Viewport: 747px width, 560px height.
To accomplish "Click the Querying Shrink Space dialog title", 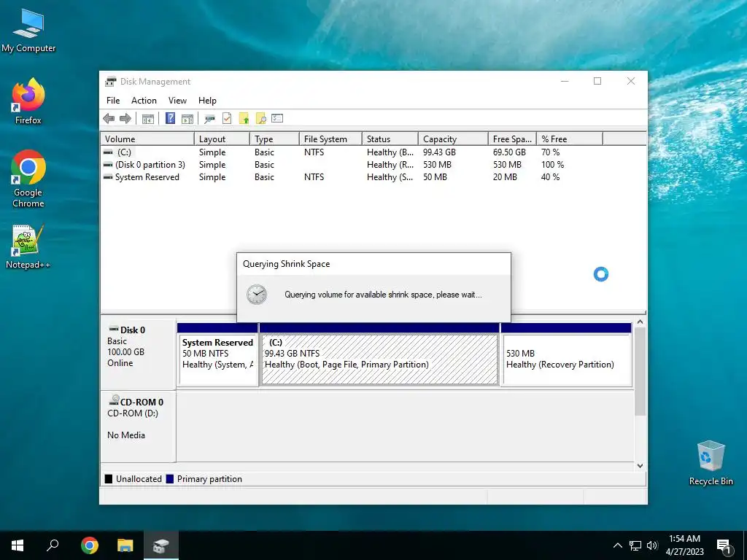I will click(x=286, y=264).
